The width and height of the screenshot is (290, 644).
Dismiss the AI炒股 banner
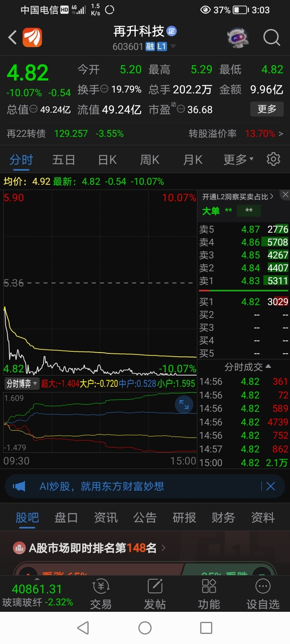tap(271, 486)
